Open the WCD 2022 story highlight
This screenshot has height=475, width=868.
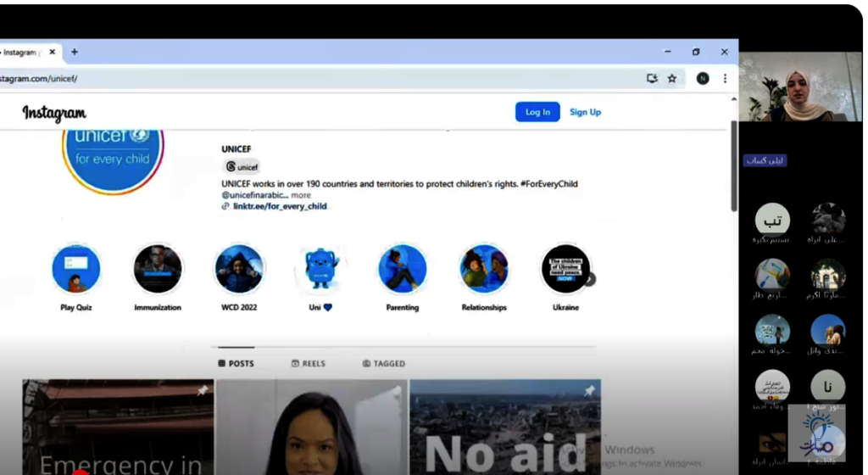239,269
